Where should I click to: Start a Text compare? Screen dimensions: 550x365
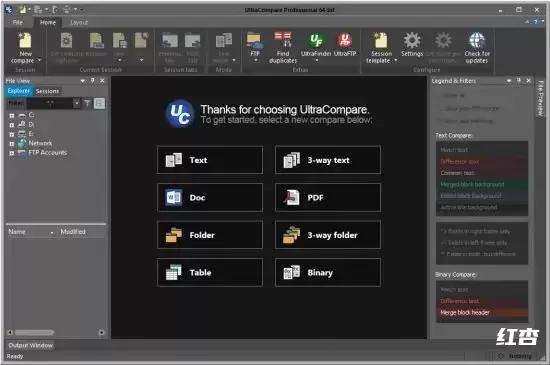210,160
